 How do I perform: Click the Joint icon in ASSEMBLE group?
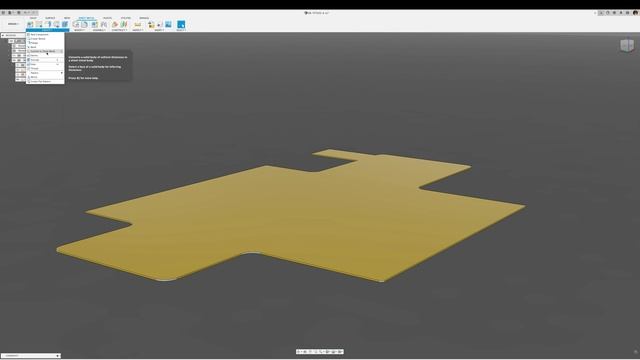click(104, 24)
